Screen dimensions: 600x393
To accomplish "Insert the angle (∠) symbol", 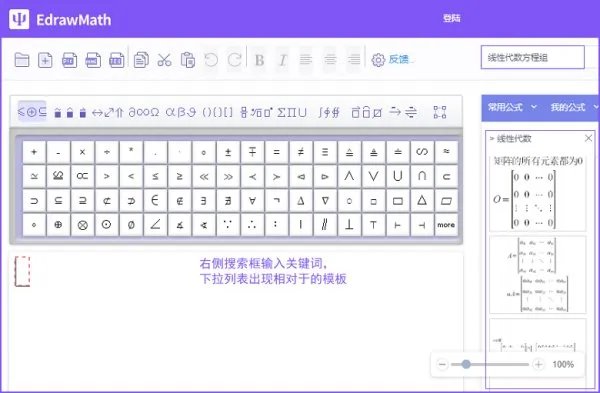I will click(155, 225).
